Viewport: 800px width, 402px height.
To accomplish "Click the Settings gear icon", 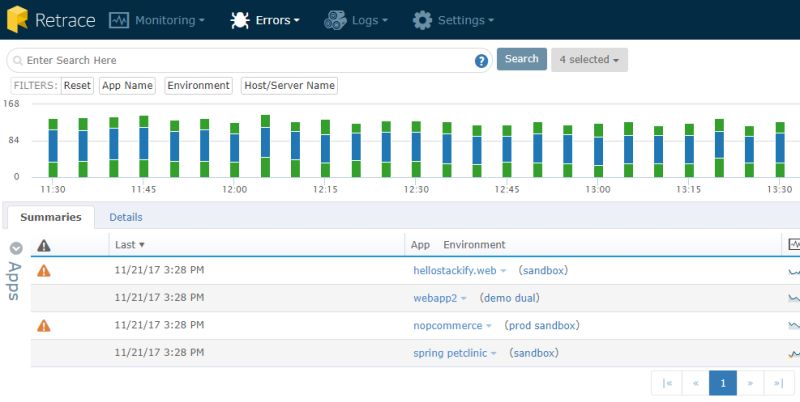I will click(x=422, y=20).
